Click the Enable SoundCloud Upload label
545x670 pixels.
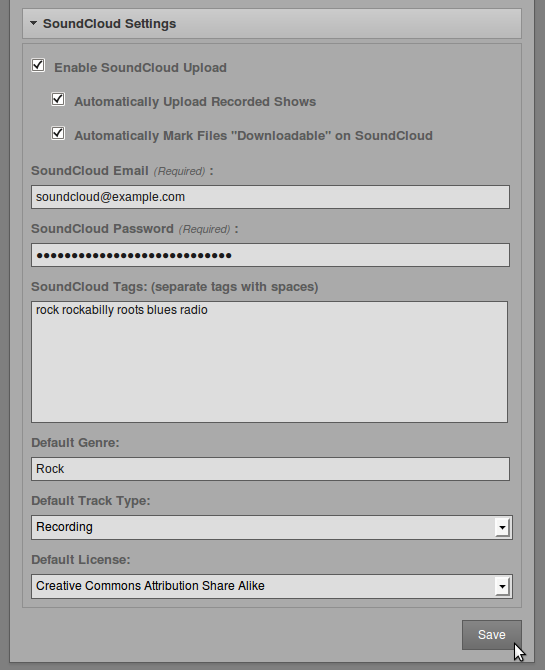(140, 68)
